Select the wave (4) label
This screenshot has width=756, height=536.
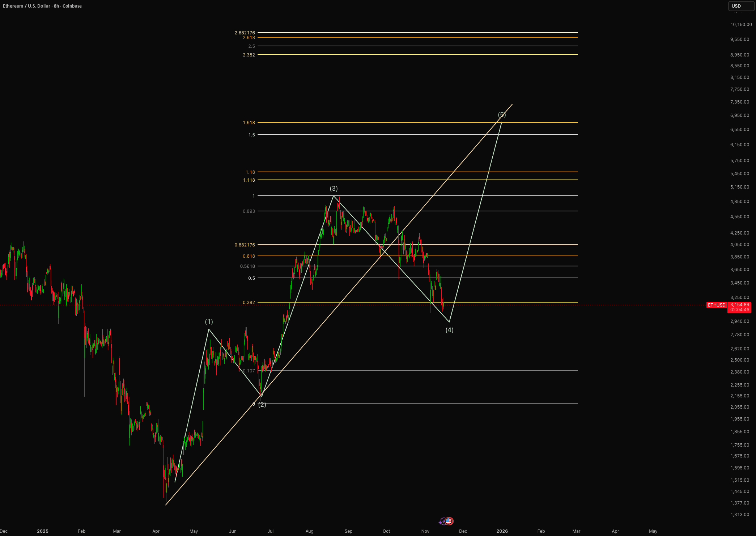click(449, 330)
